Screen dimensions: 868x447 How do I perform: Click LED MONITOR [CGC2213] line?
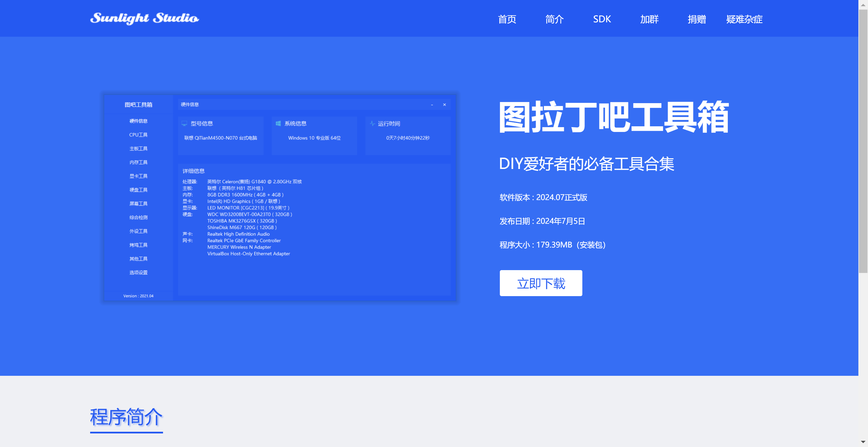coord(248,208)
